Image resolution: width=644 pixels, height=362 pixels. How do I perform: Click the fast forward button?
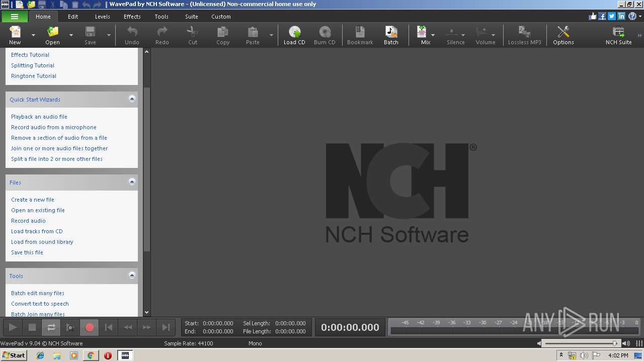pyautogui.click(x=147, y=327)
